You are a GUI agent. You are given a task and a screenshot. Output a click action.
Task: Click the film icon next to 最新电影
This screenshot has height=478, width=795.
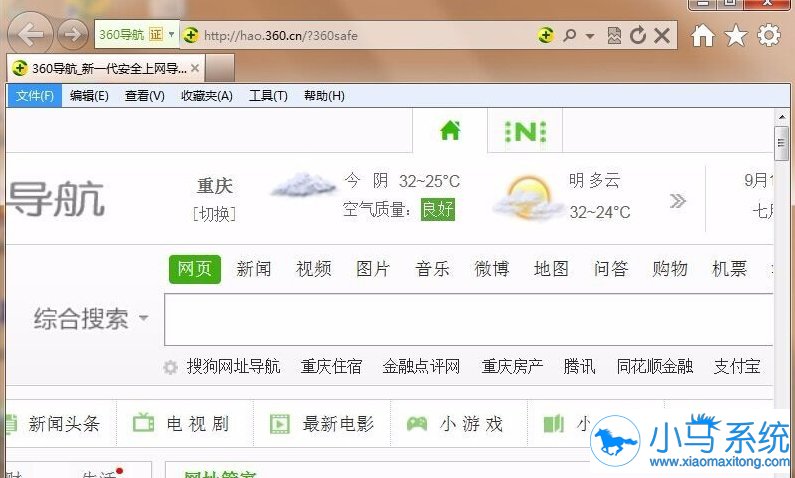click(x=279, y=423)
